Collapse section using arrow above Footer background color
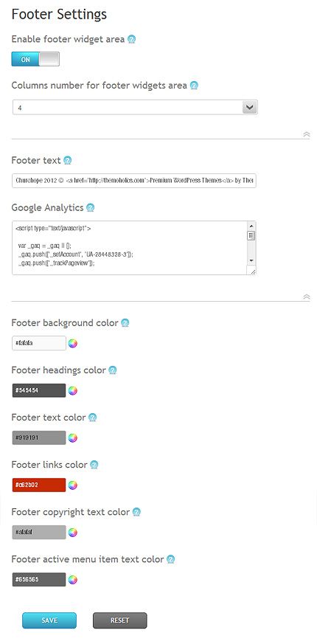 [x=307, y=297]
